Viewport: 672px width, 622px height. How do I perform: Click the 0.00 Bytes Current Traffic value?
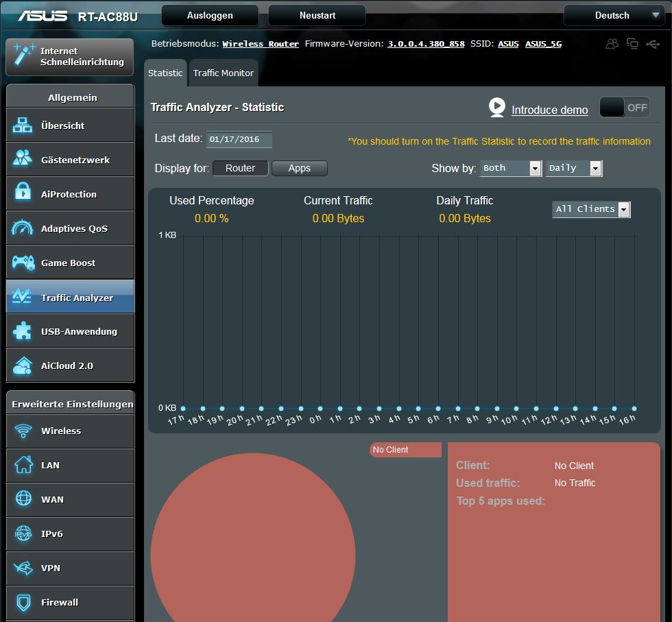338,219
